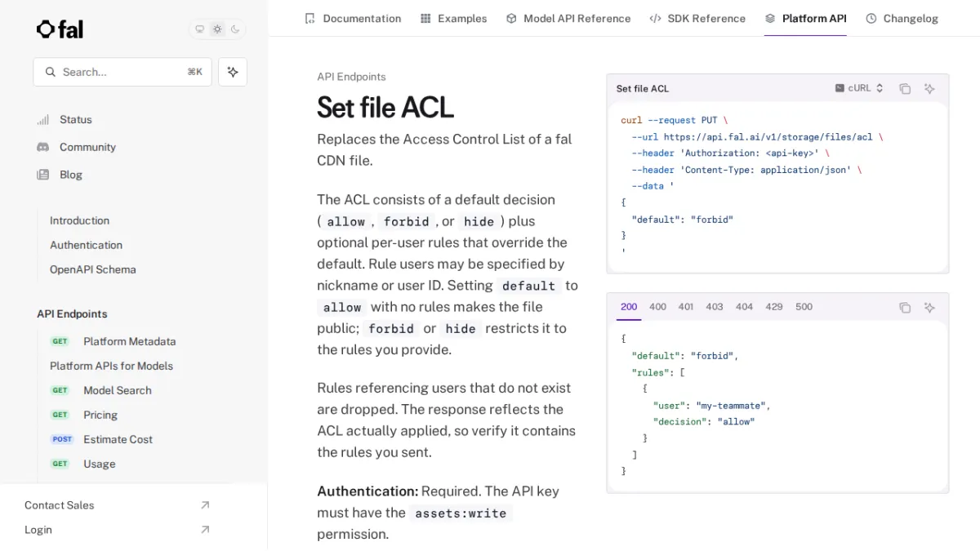Open AI assistant sparkle button beside search
This screenshot has height=551, width=980.
[233, 72]
